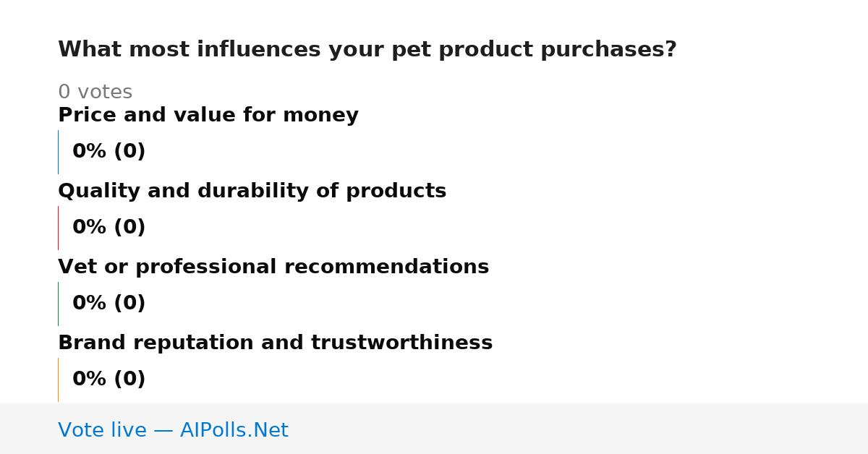This screenshot has width=868, height=454.
Task: Open the 'Vote live — AIPolls.Net' link
Action: pos(173,430)
